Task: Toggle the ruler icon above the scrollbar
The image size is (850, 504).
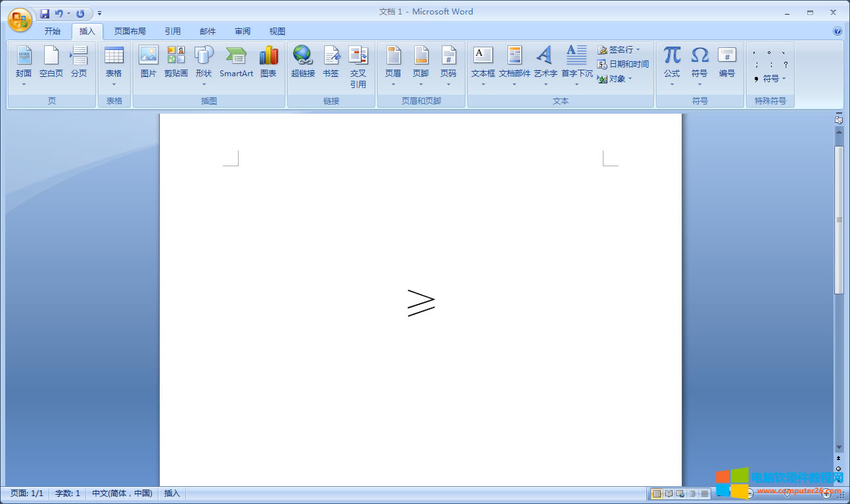Action: (839, 120)
